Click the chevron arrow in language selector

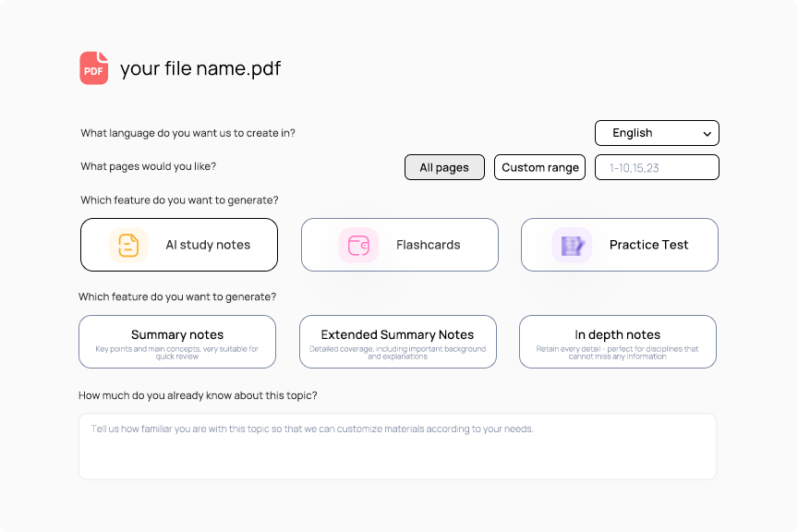click(x=707, y=134)
